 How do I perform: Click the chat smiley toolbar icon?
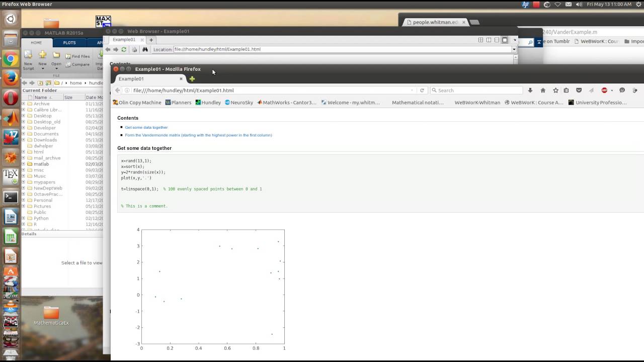point(622,90)
